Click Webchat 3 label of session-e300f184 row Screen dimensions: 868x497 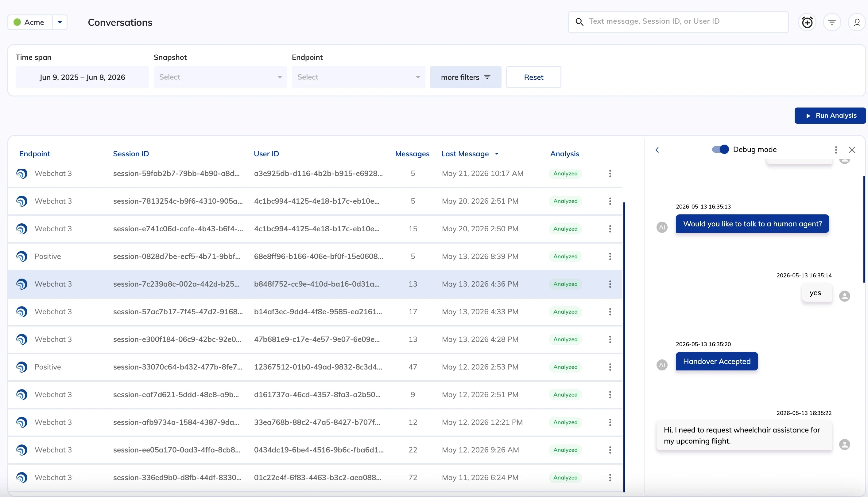[53, 340]
